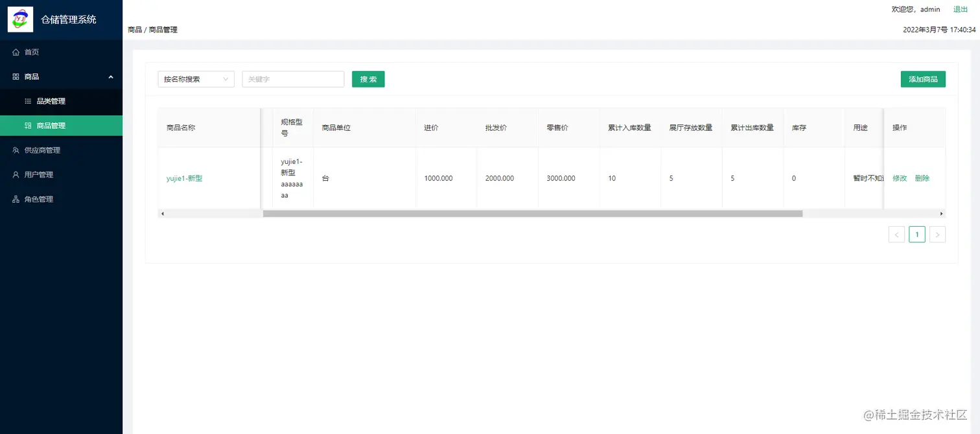Click the 2022年3月7号 date and time
The width and height of the screenshot is (980, 434).
click(x=939, y=30)
